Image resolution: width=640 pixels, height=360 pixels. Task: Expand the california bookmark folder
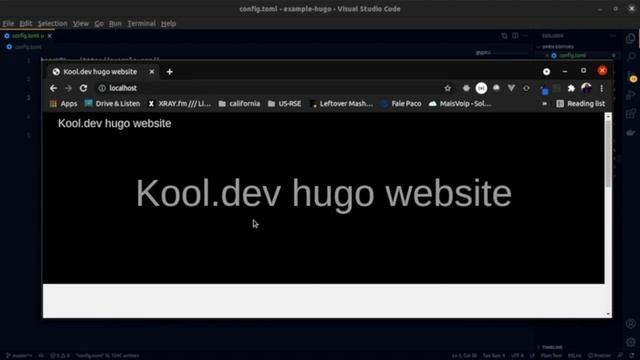coord(239,104)
